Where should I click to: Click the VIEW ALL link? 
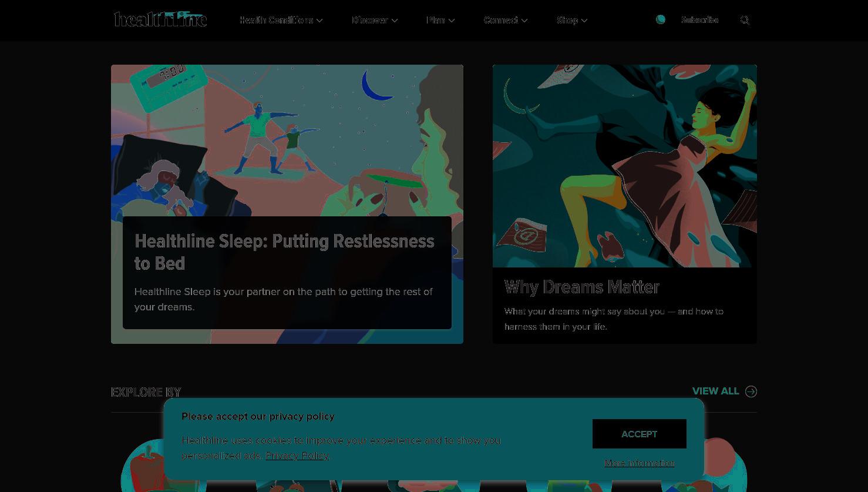tap(716, 391)
